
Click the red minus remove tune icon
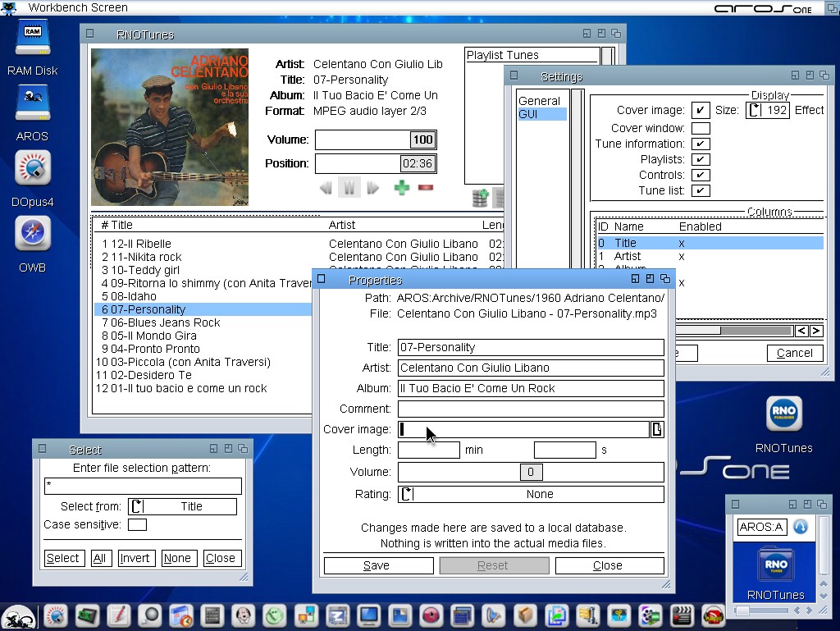425,188
